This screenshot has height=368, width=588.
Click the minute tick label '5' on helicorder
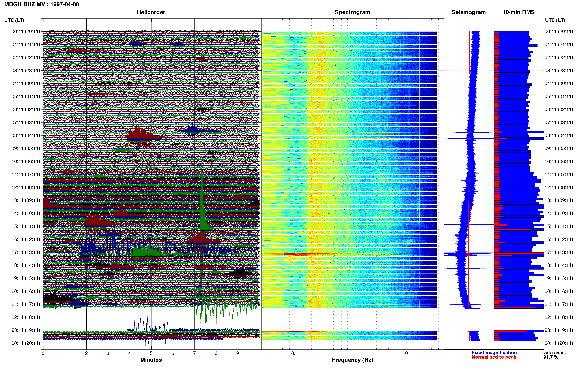coord(151,353)
